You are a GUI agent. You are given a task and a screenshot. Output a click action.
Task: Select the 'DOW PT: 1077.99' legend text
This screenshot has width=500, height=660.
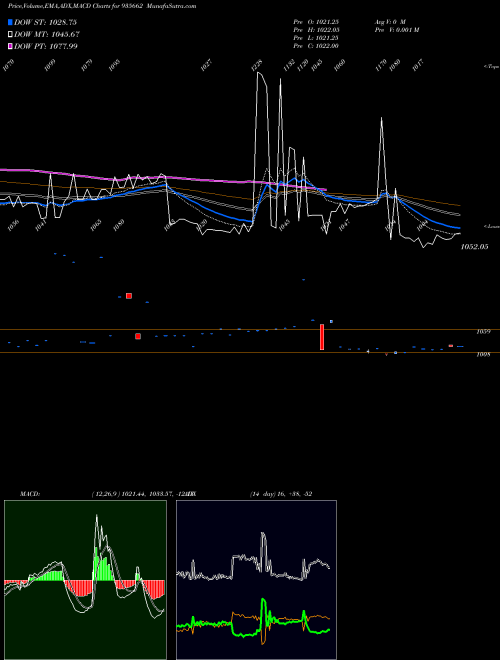(46, 46)
